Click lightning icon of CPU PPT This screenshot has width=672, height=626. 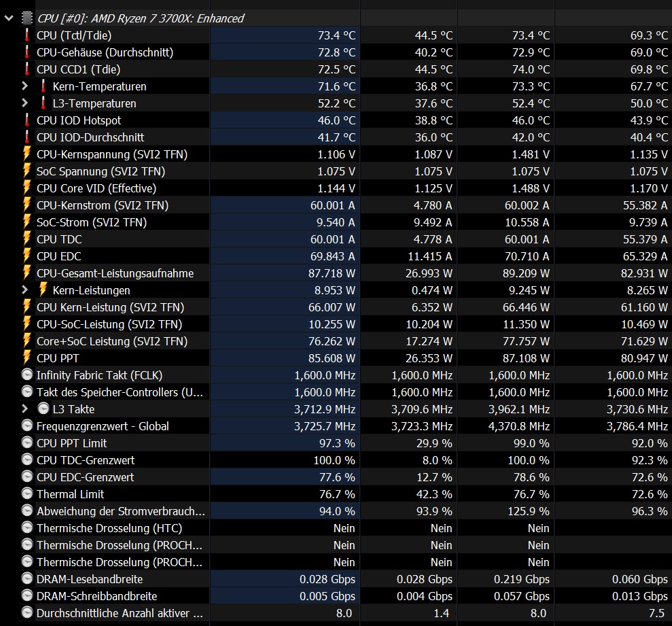pos(27,358)
